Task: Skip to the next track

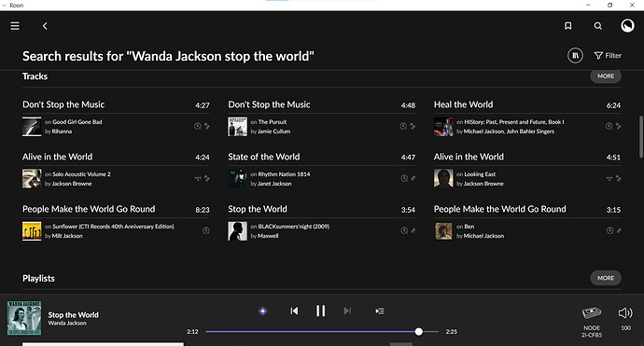Action: [347, 311]
